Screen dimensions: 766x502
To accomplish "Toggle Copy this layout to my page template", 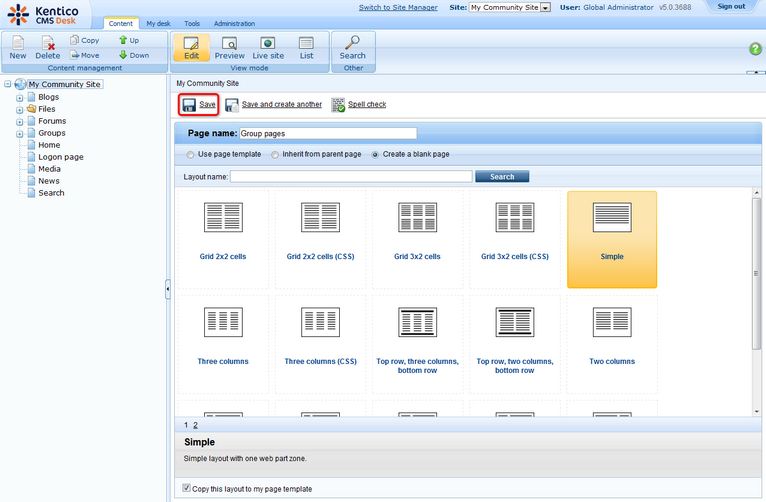I will pos(187,489).
